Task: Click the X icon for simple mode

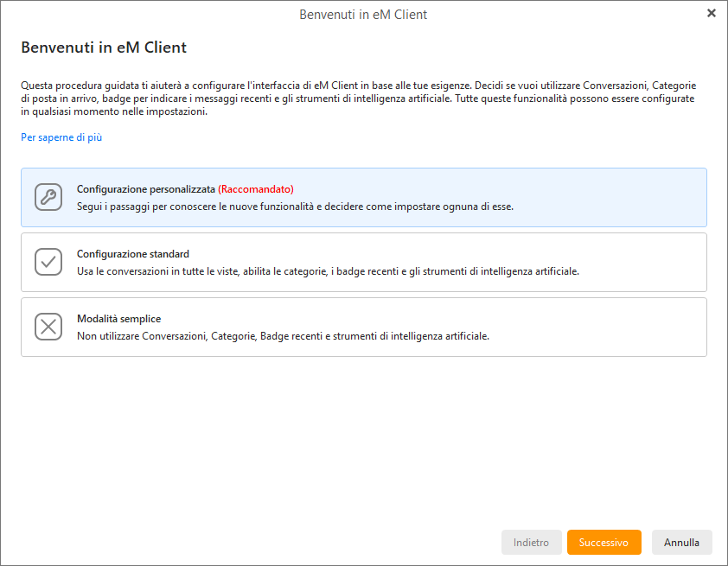Action: (x=48, y=327)
